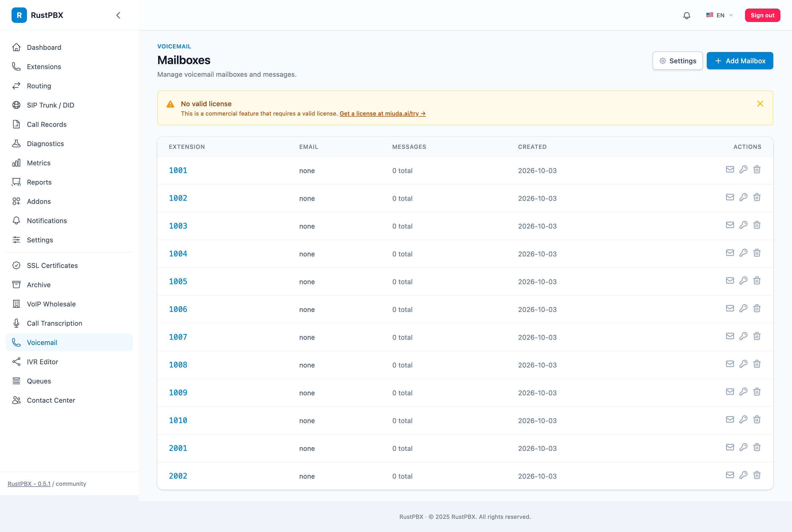792x532 pixels.
Task: View messages envelope icon for mailbox 1001
Action: point(730,169)
